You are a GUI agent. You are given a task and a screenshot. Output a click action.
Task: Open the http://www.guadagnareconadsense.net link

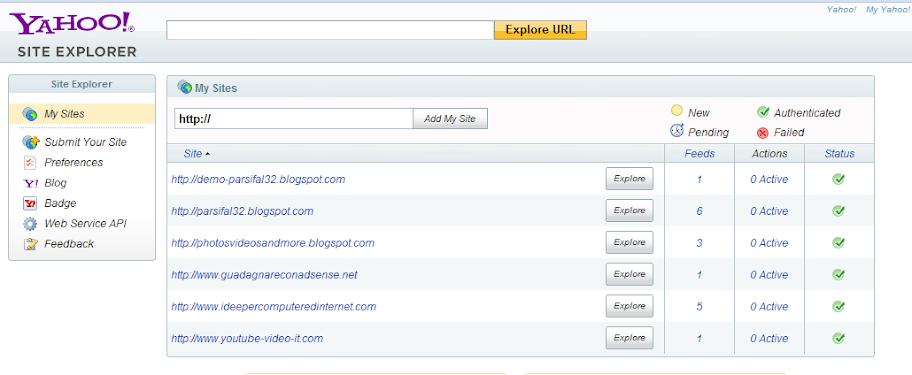[264, 275]
